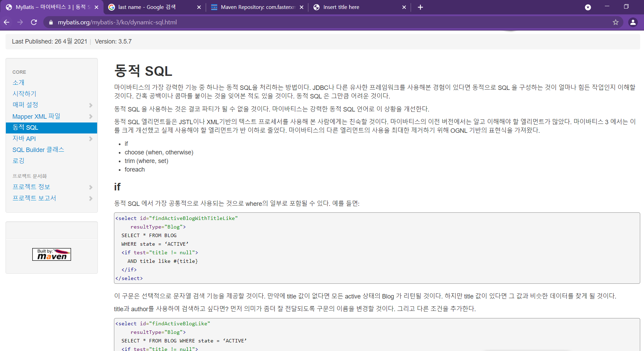Open the 로깅 sidebar link

click(x=19, y=161)
